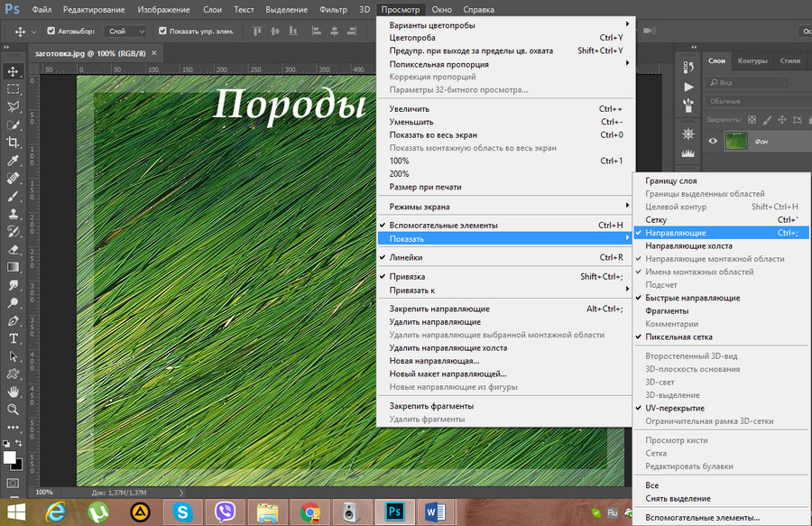Select the Pen tool
The height and width of the screenshot is (526, 812).
(14, 320)
